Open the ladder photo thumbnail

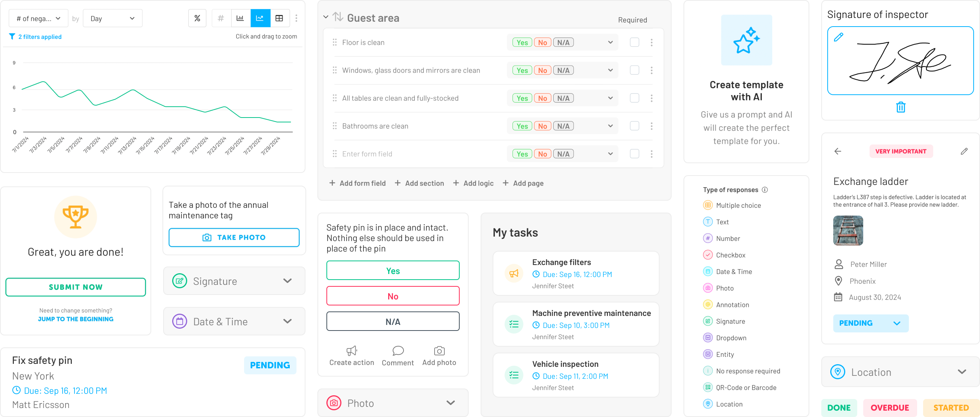pos(848,231)
